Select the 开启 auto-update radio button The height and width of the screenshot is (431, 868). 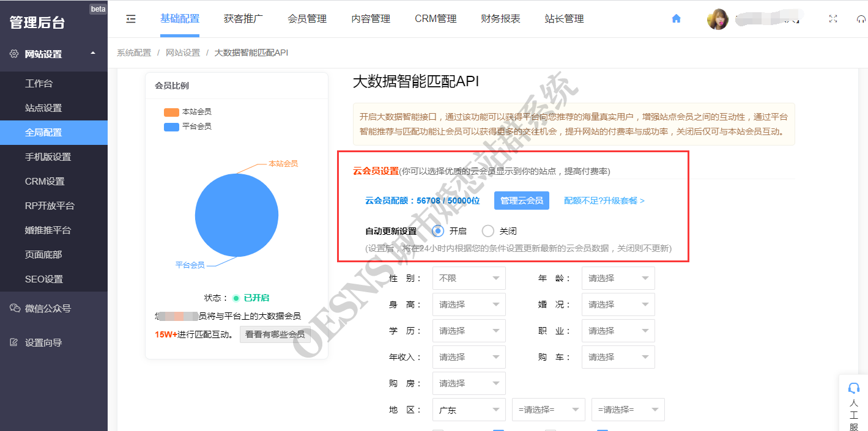(438, 231)
